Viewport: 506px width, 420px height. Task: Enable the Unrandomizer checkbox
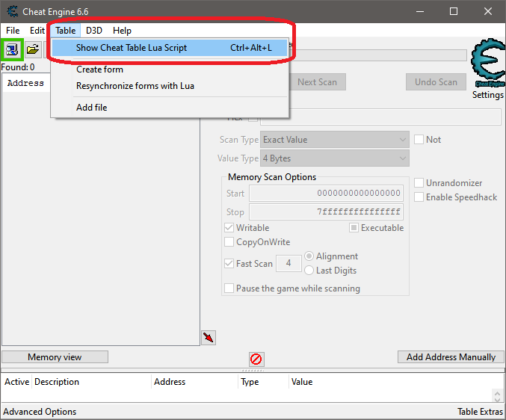419,183
